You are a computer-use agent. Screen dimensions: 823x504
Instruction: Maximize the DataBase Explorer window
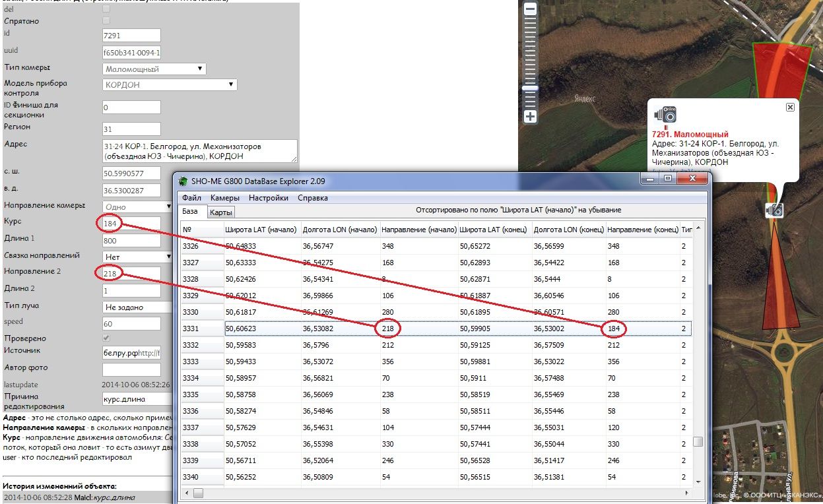[x=668, y=179]
